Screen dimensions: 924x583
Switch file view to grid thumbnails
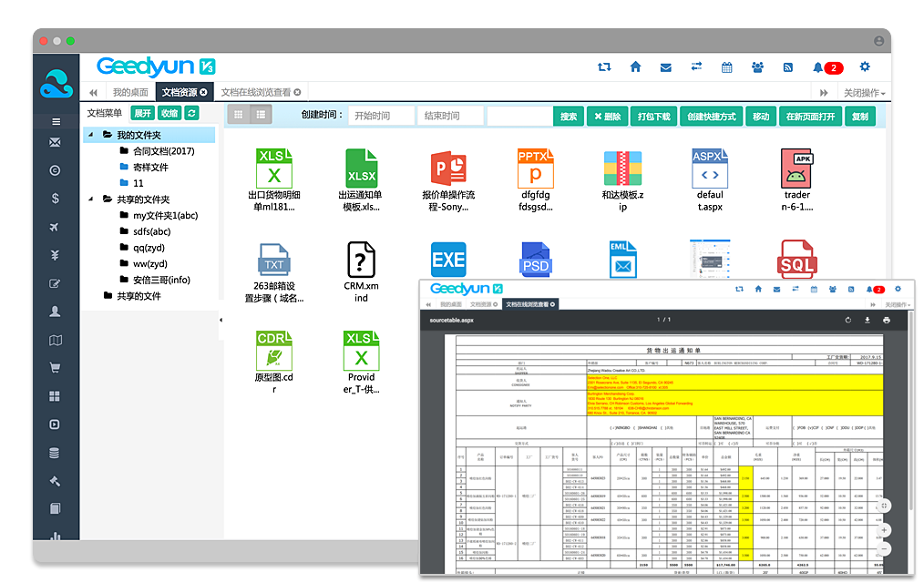coord(238,115)
